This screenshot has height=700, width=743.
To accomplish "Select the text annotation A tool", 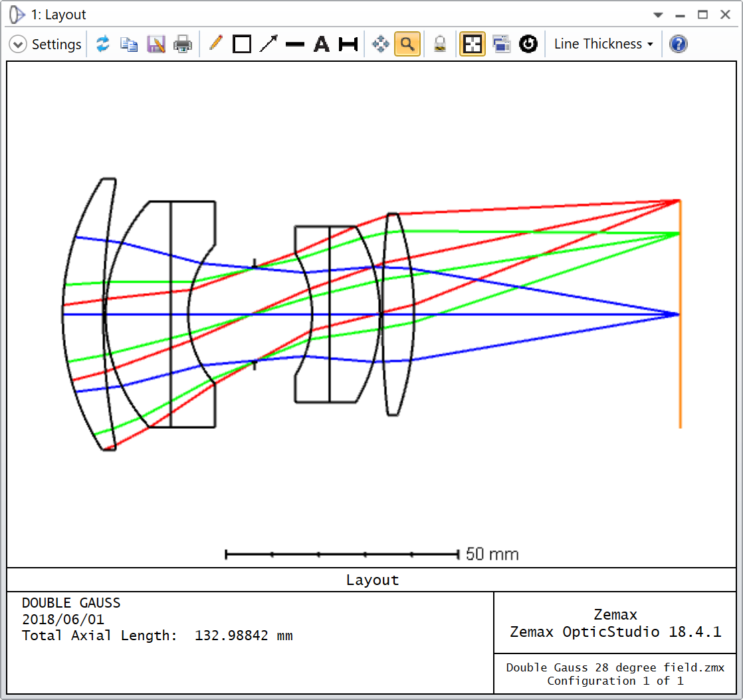I will [322, 44].
